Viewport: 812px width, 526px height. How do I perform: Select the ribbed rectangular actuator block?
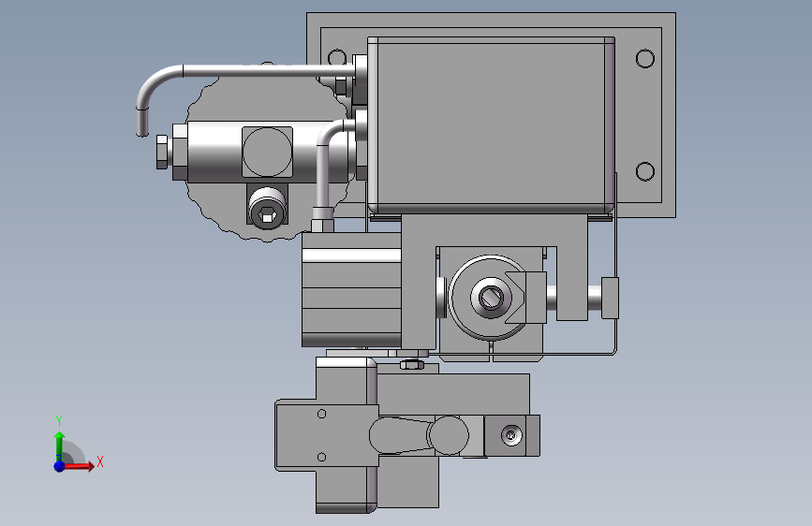coord(351,289)
